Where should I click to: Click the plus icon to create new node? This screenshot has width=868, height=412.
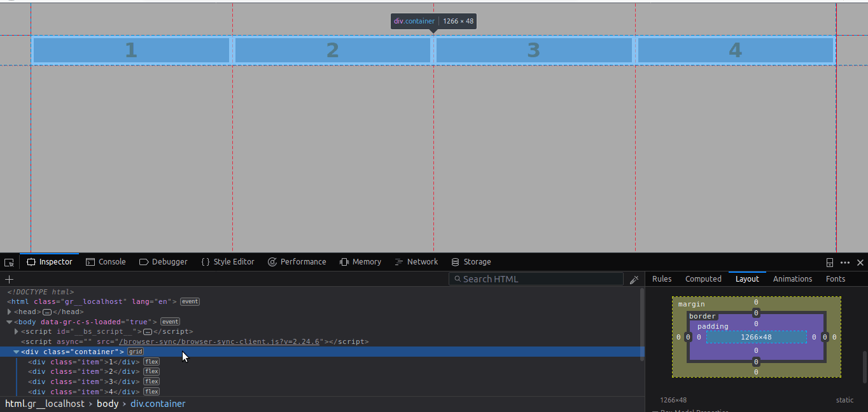click(x=9, y=279)
